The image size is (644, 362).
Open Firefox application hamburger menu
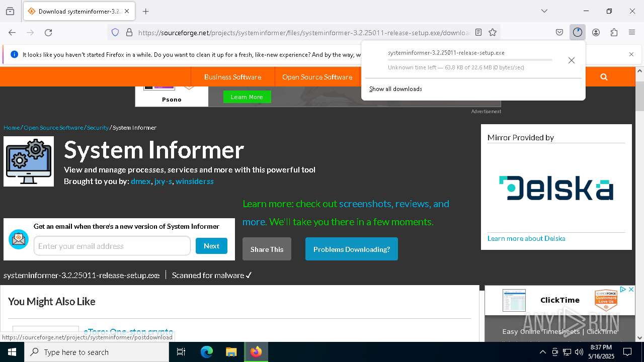tap(632, 32)
